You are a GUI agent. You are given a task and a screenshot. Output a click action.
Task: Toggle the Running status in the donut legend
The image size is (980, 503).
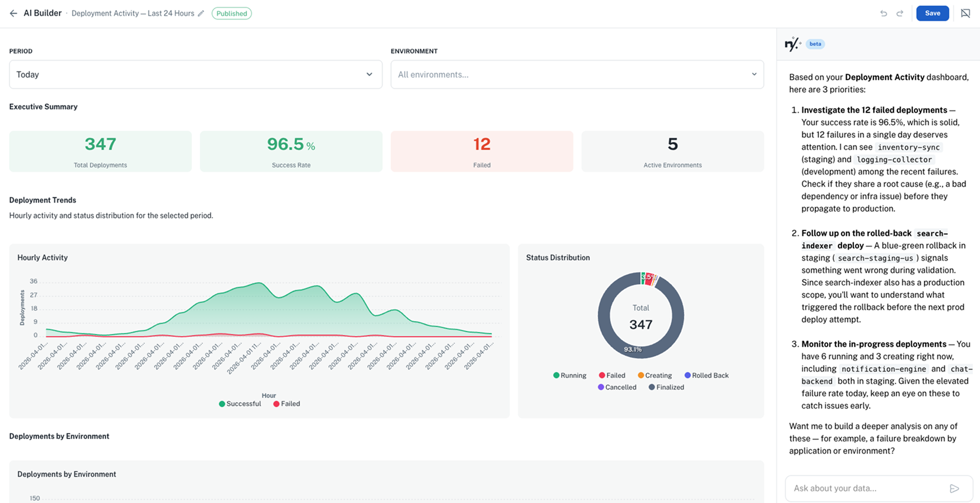(x=569, y=375)
